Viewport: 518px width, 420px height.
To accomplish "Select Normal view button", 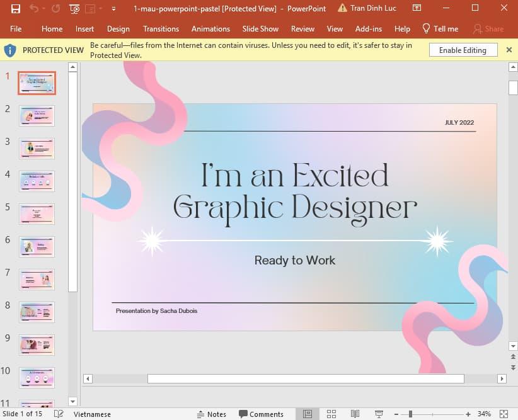I will pyautogui.click(x=308, y=414).
